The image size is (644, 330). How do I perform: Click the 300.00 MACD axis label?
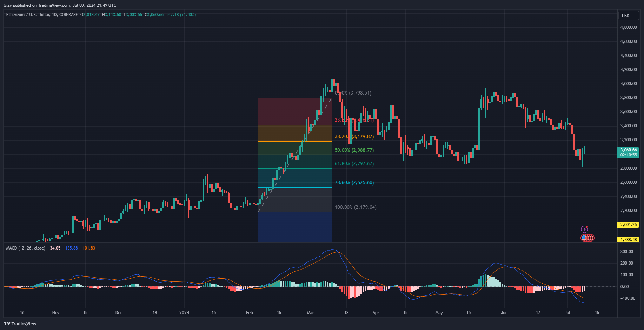click(x=627, y=252)
